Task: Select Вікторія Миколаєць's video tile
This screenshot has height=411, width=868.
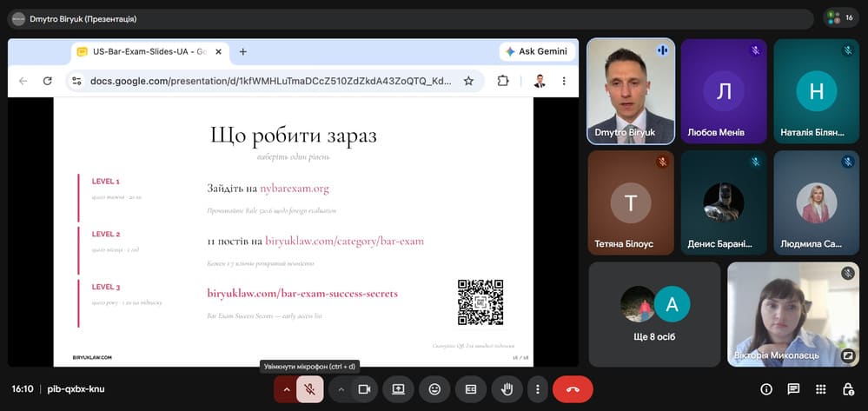Action: 793,314
